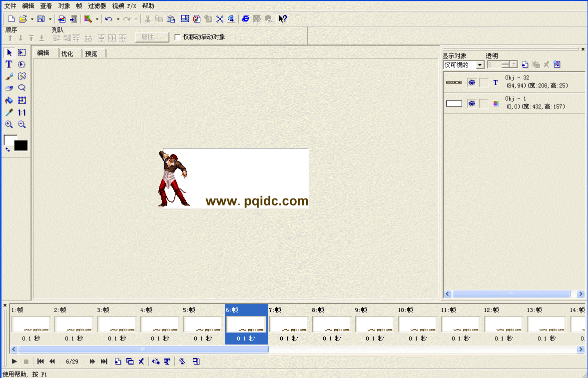Play the animation
The height and width of the screenshot is (378, 588).
click(14, 361)
